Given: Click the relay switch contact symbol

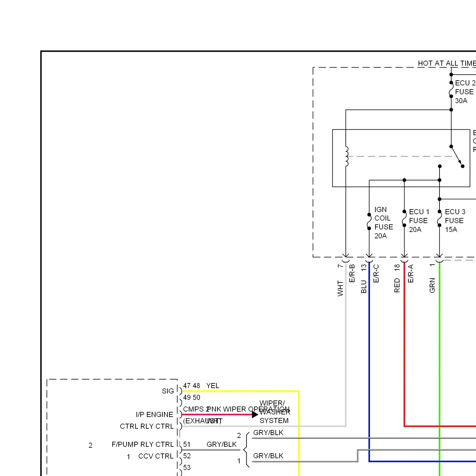Looking at the screenshot, I should [x=457, y=156].
